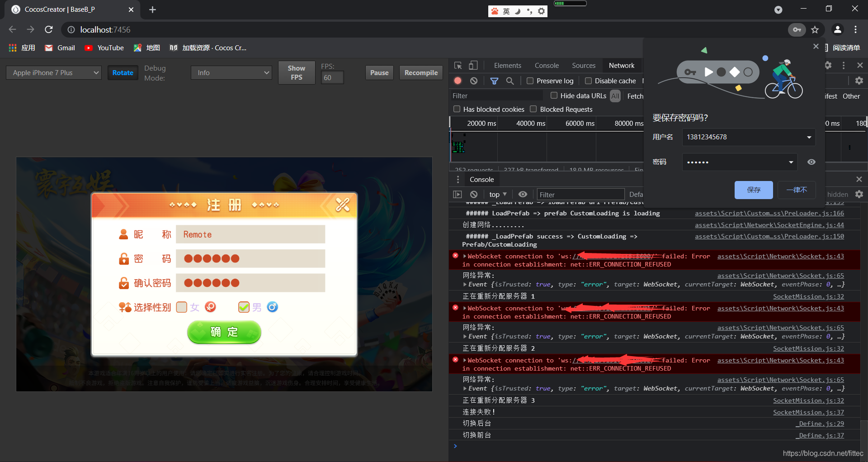This screenshot has width=868, height=462.
Task: Select the CocosCreator browser tab
Action: [72, 10]
